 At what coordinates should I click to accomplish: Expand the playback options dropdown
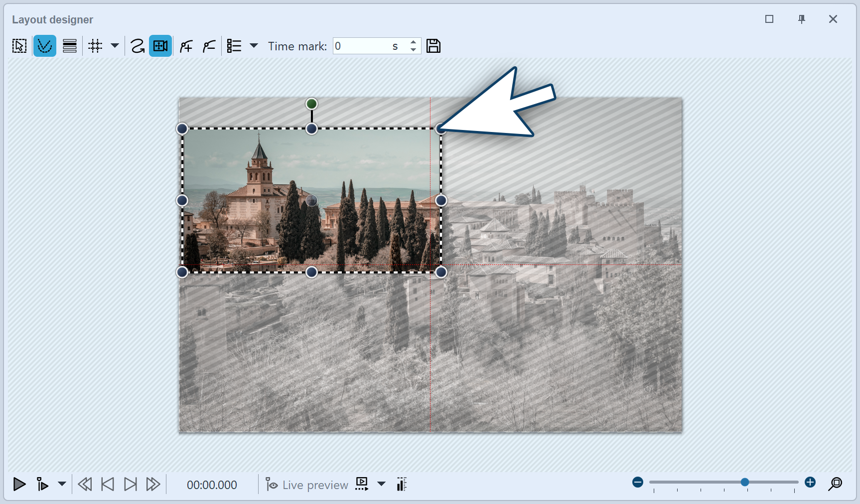61,484
